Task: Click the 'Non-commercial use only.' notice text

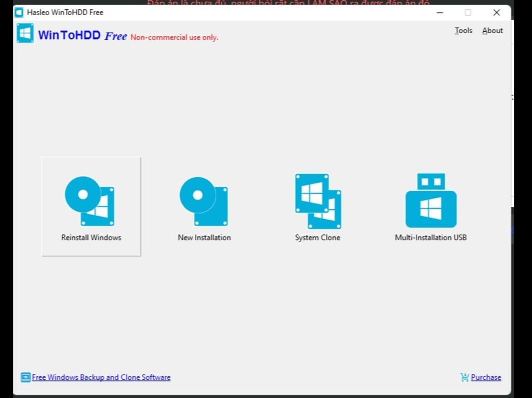Action: point(175,37)
